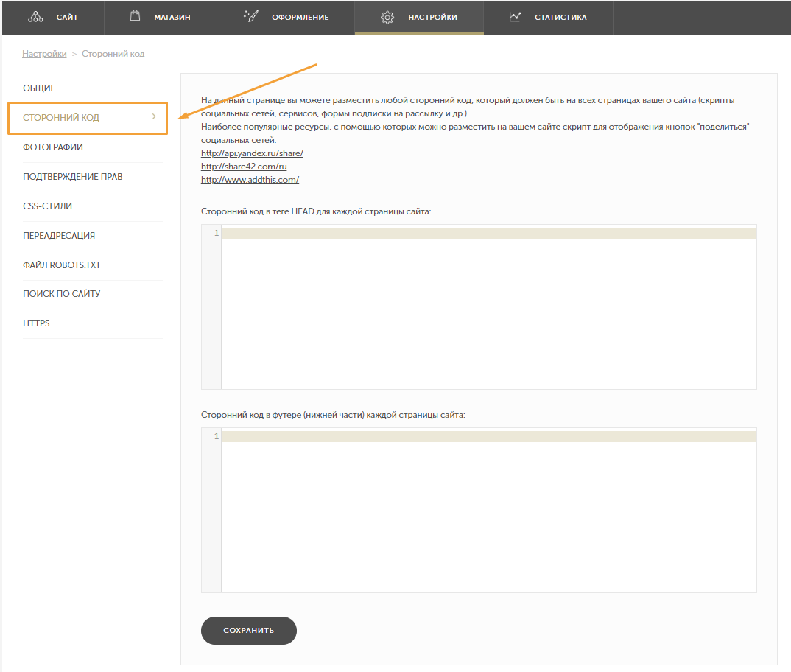791x672 pixels.
Task: Click the chevron beside Сторонний код
Action: tap(154, 116)
